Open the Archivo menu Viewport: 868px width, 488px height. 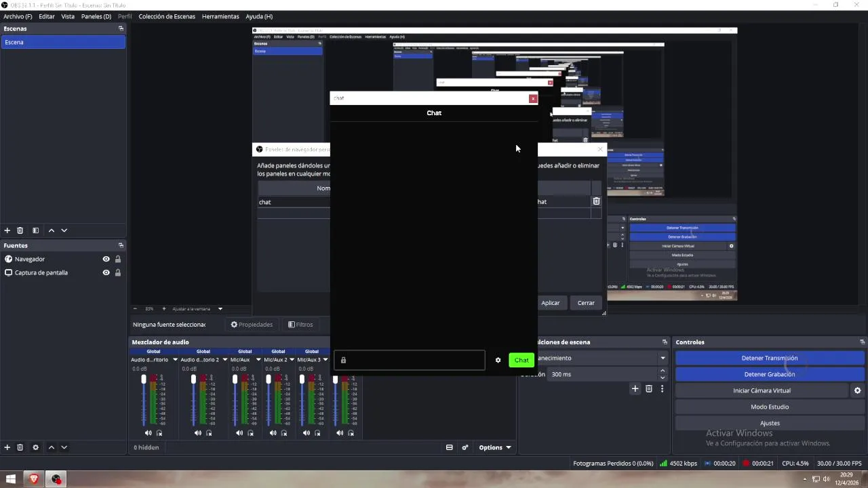tap(18, 16)
